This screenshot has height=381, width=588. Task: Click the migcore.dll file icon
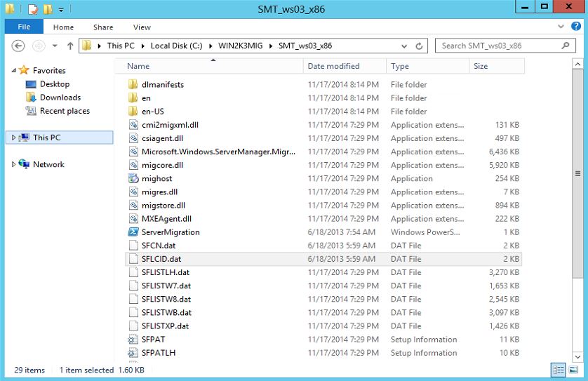tap(133, 165)
